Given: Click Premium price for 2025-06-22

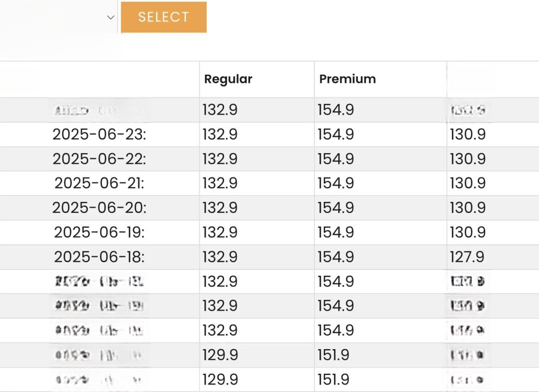Looking at the screenshot, I should (x=335, y=159).
